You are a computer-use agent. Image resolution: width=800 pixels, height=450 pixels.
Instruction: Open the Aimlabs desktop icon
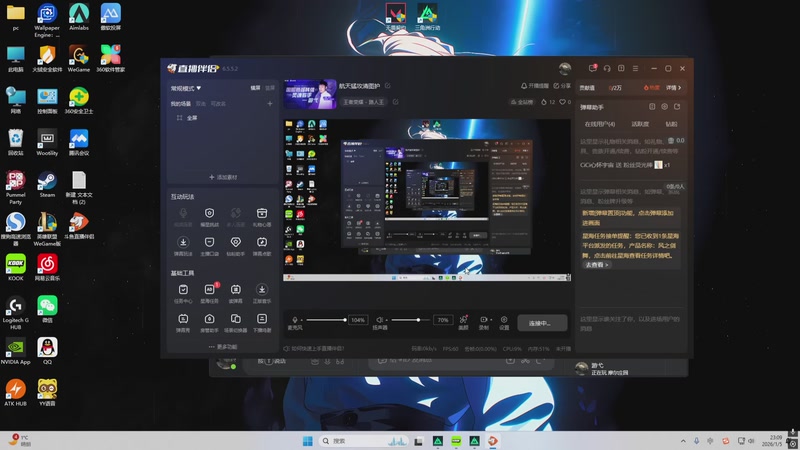[x=79, y=17]
